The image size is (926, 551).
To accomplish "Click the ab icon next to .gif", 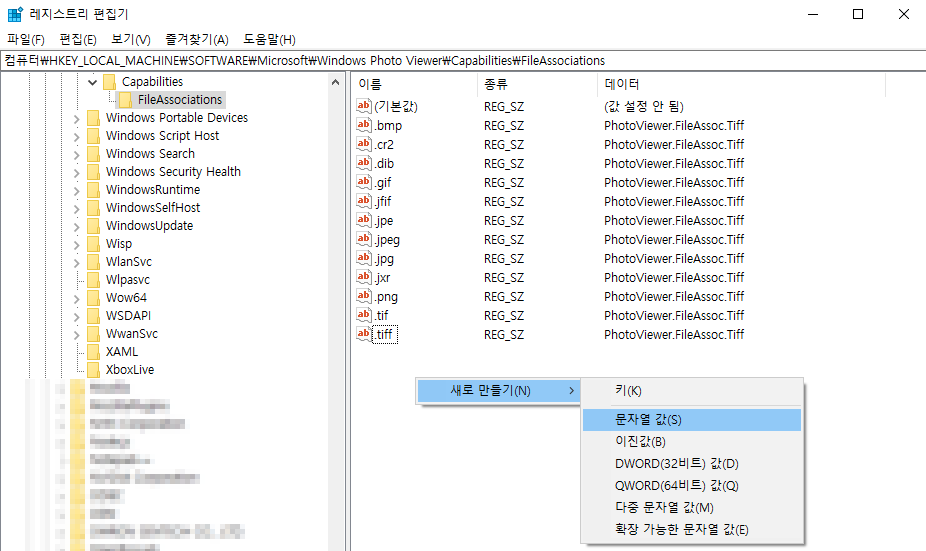I will [364, 182].
